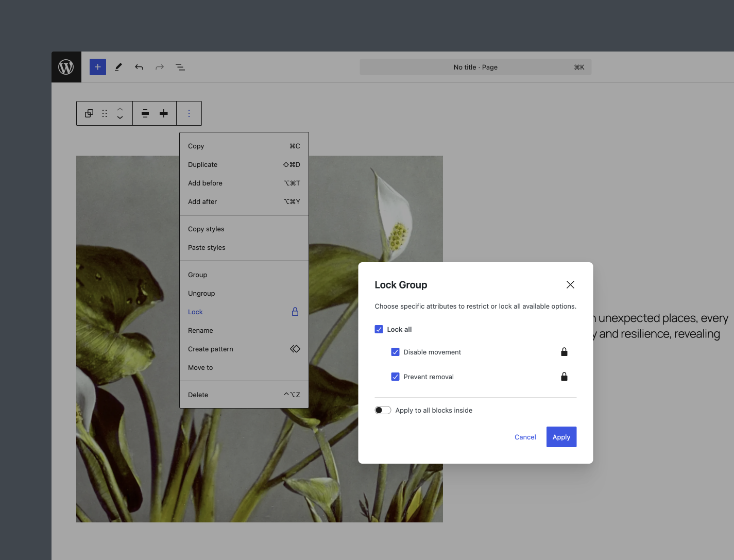Uncheck the Disable movement checkbox
Image resolution: width=734 pixels, height=560 pixels.
395,352
